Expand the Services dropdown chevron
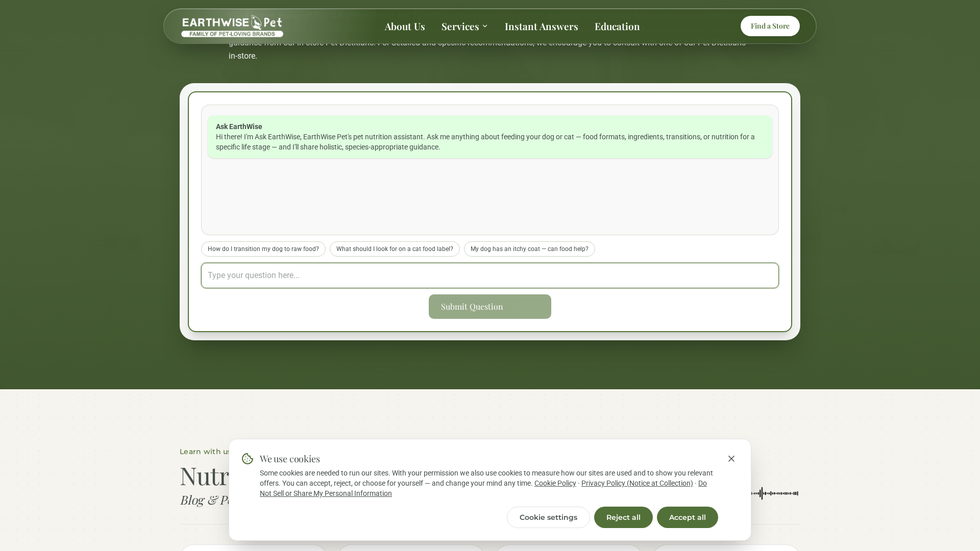This screenshot has width=980, height=551. 485,26
